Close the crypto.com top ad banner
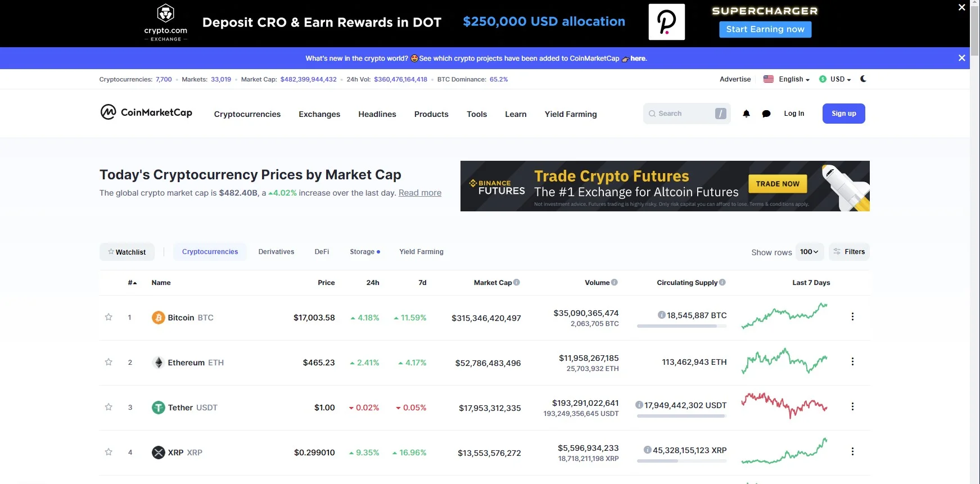This screenshot has height=484, width=980. tap(962, 7)
